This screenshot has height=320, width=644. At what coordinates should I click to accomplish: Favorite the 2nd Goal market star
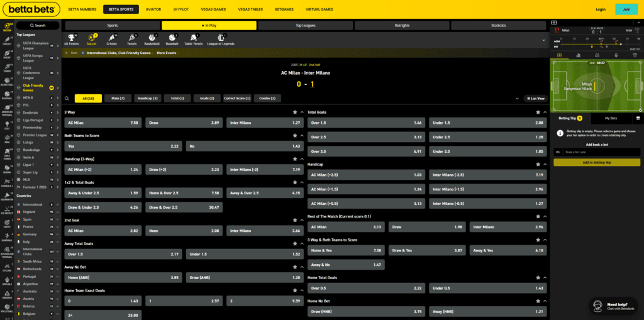point(294,220)
